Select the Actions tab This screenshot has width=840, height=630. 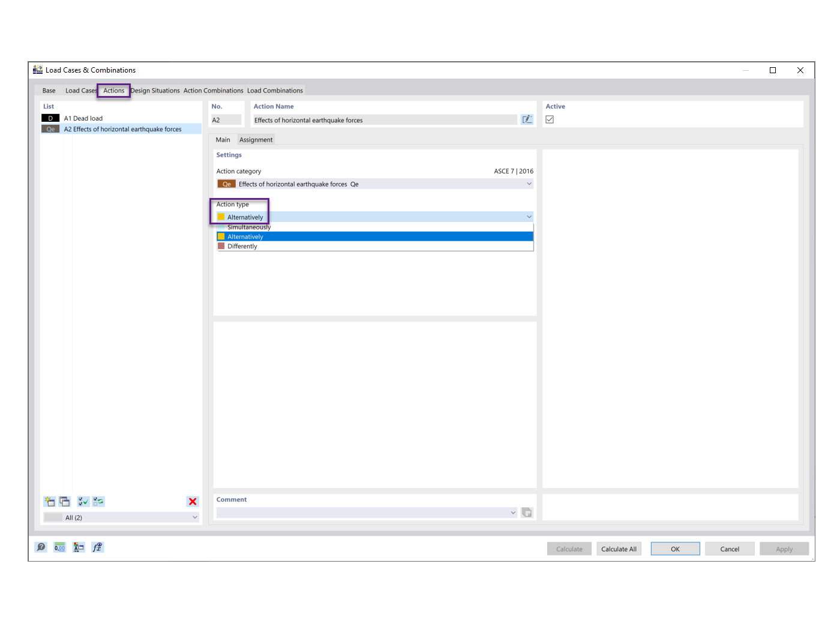point(113,91)
